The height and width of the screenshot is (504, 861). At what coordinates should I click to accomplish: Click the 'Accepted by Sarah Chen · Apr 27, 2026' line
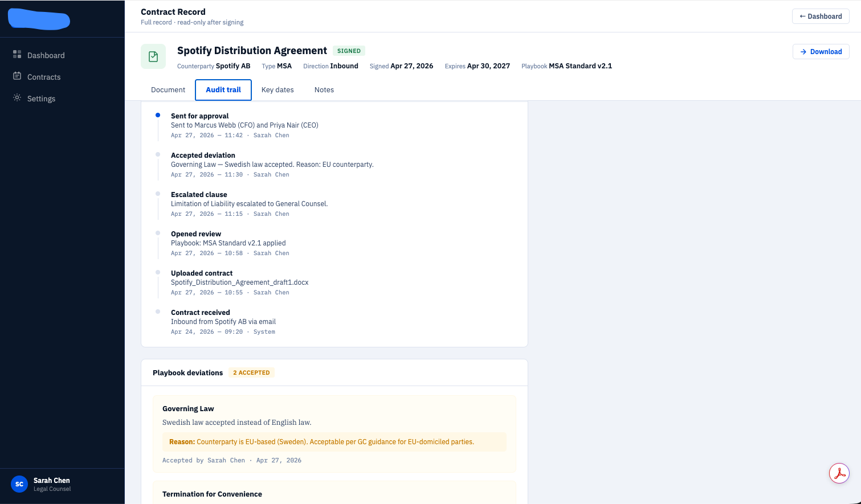click(232, 460)
